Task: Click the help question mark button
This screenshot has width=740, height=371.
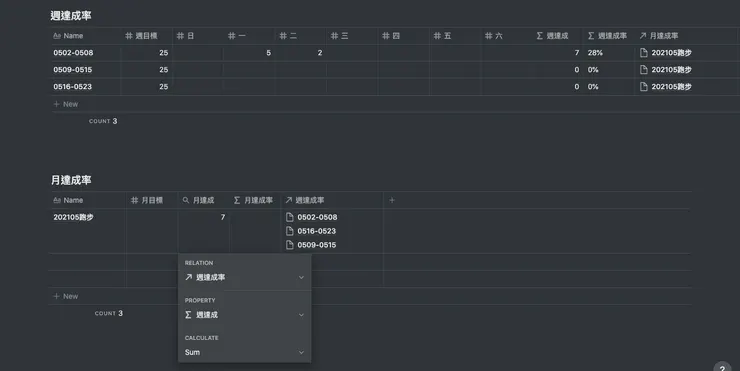Action: point(722,368)
